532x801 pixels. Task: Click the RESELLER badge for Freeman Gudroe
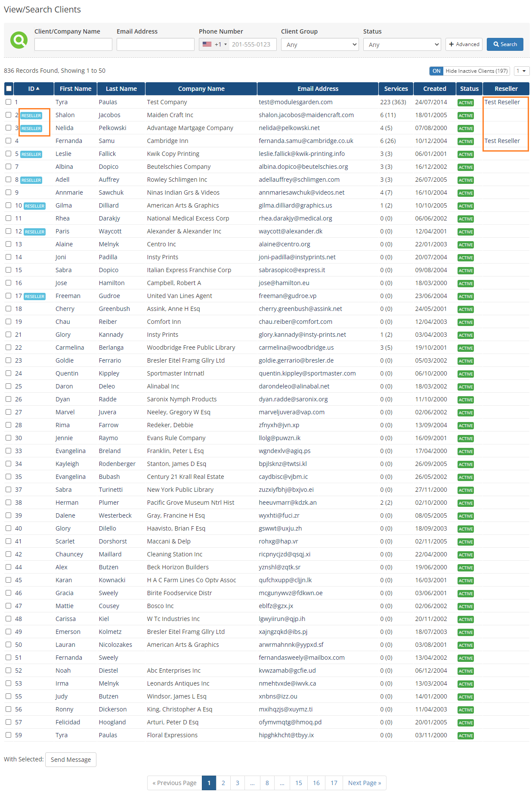click(34, 296)
